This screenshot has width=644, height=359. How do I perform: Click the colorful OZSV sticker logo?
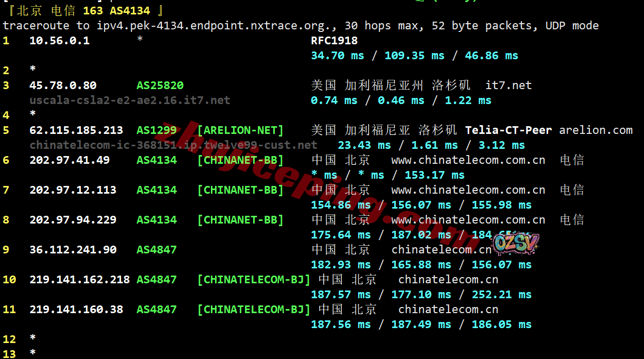(516, 244)
